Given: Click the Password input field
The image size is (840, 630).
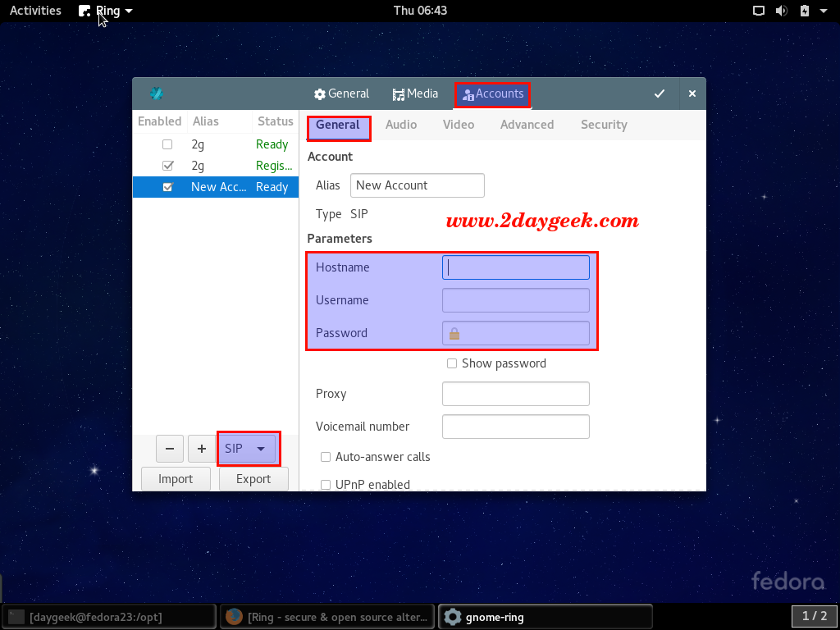Looking at the screenshot, I should coord(516,333).
